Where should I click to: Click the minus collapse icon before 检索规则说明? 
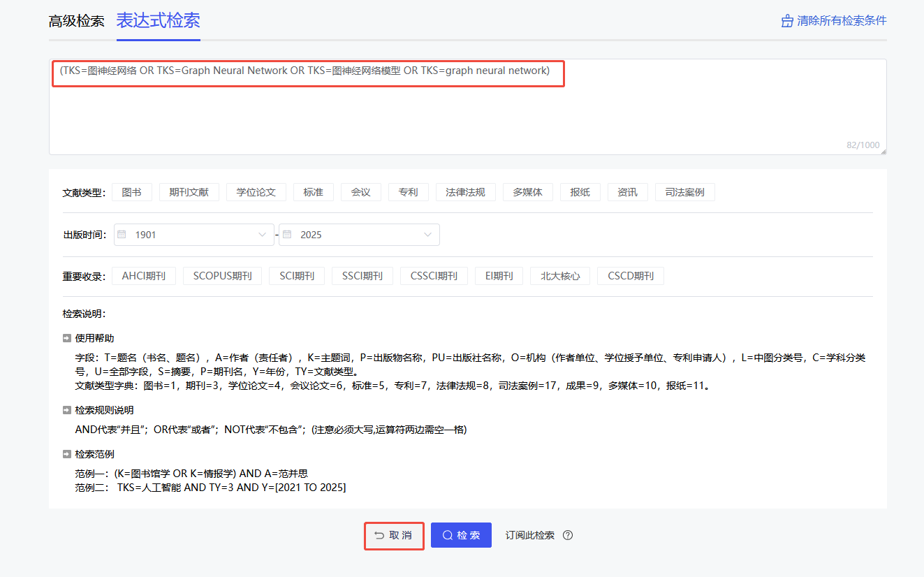click(x=66, y=410)
